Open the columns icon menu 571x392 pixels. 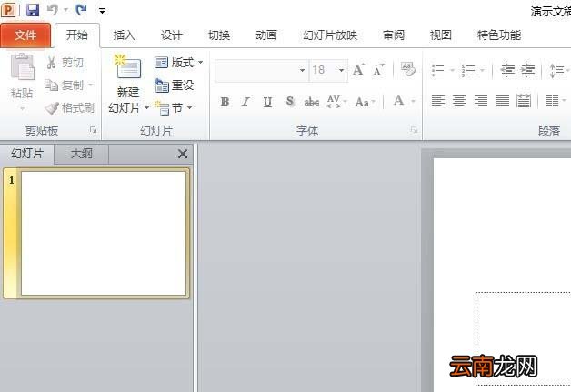(556, 101)
